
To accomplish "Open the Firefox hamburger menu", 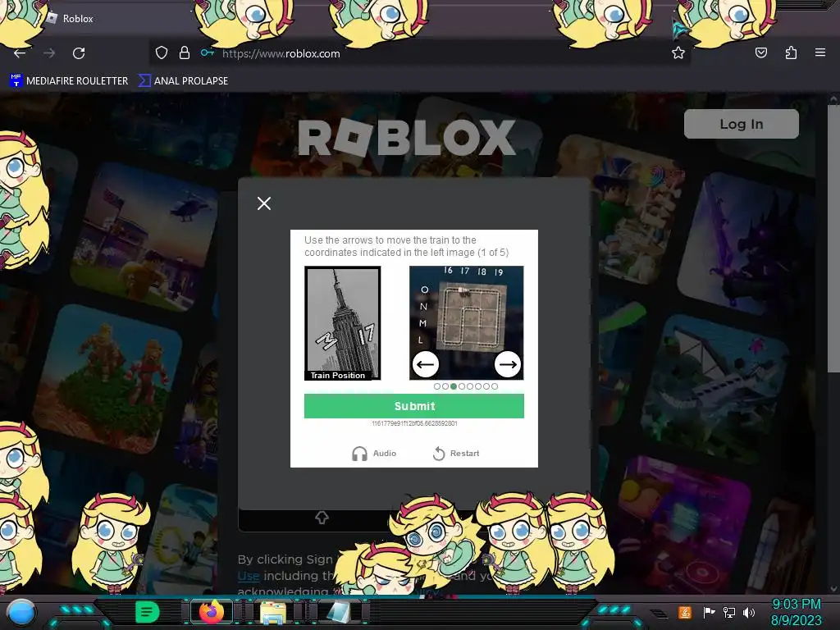I will [x=820, y=52].
